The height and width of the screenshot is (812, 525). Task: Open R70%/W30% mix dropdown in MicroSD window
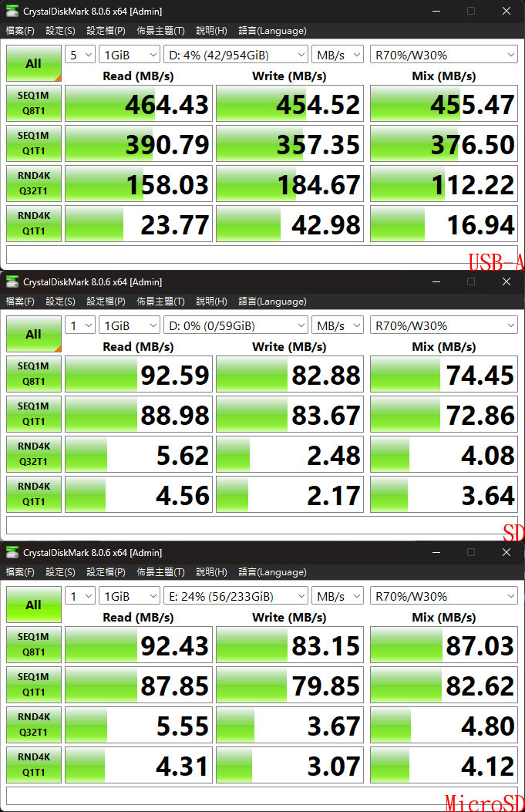click(x=444, y=596)
